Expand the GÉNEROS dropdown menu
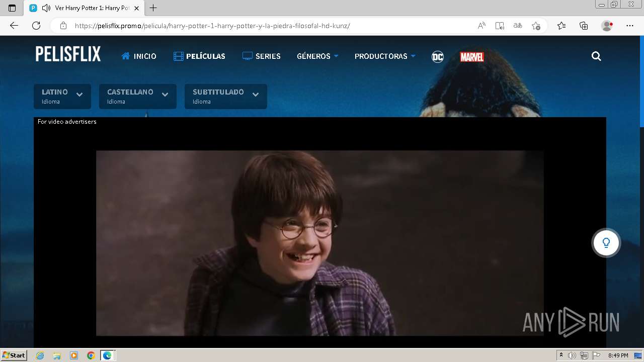This screenshot has width=644, height=362. pyautogui.click(x=317, y=56)
